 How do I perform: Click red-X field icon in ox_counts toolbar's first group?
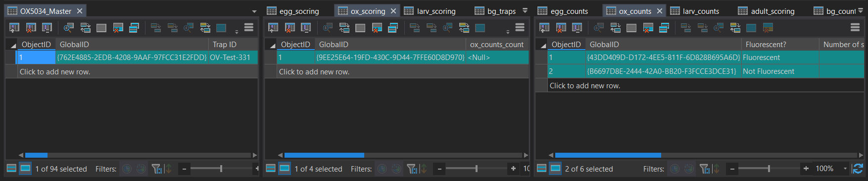click(x=561, y=28)
